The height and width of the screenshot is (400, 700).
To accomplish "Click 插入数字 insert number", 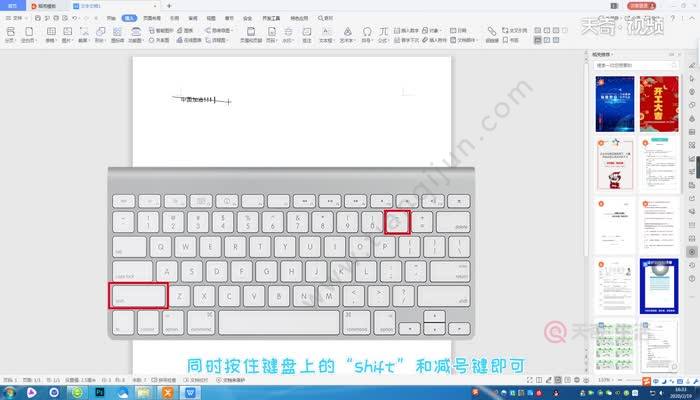I will (406, 30).
